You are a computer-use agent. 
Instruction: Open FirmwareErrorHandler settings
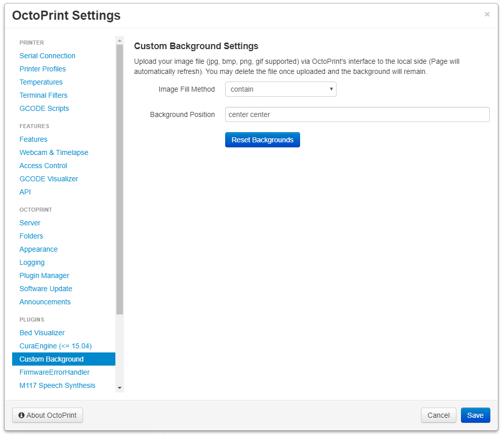[54, 372]
